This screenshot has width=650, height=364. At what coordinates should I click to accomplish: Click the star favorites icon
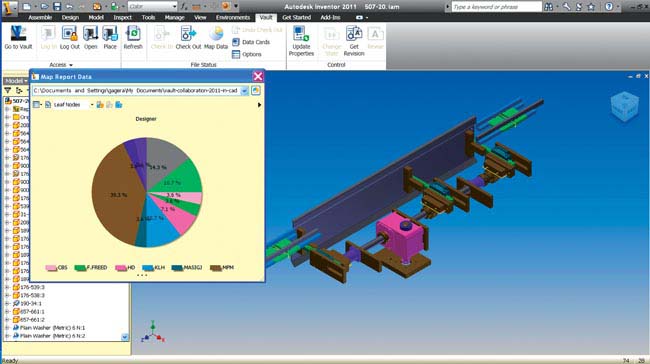point(591,7)
